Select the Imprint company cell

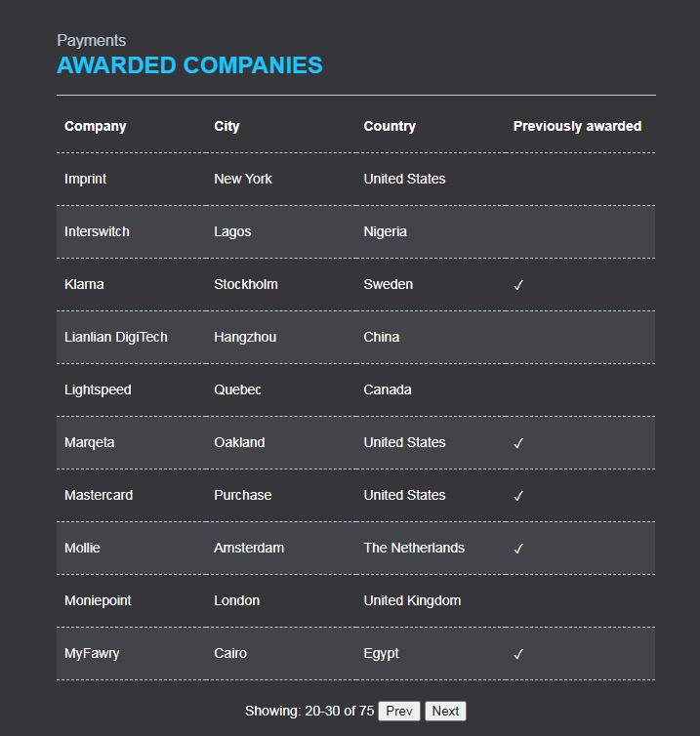point(86,179)
